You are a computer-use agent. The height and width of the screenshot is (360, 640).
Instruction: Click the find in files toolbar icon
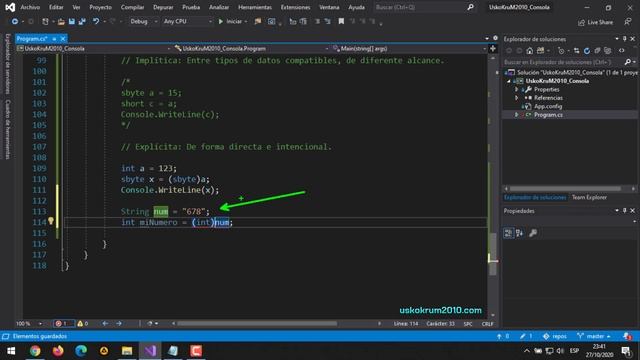(x=258, y=21)
